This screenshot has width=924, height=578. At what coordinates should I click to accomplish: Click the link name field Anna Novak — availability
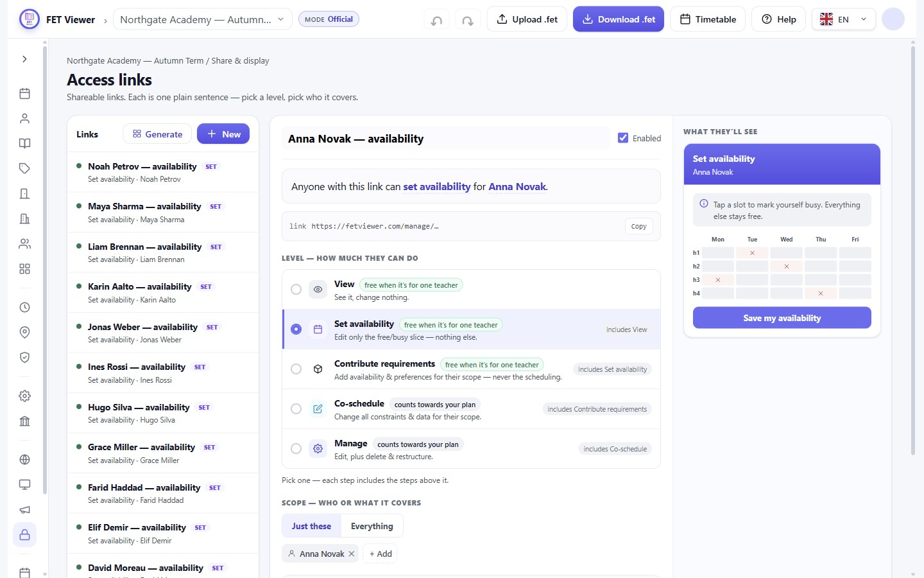click(x=445, y=139)
